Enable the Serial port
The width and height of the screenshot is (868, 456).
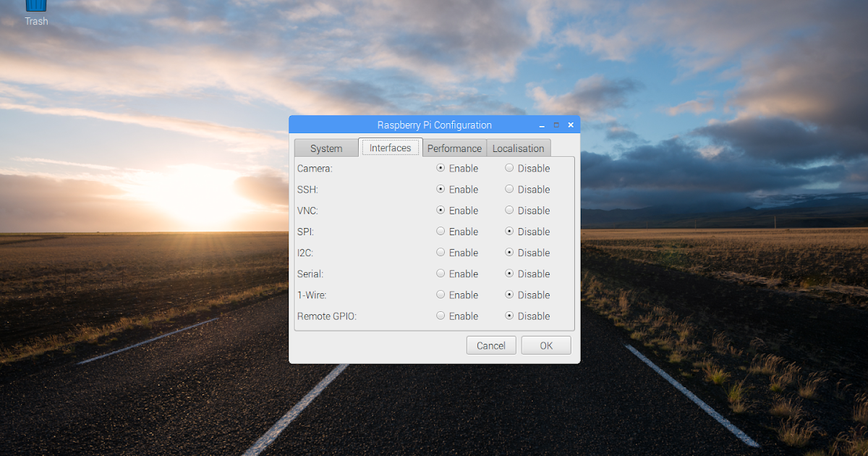point(441,274)
